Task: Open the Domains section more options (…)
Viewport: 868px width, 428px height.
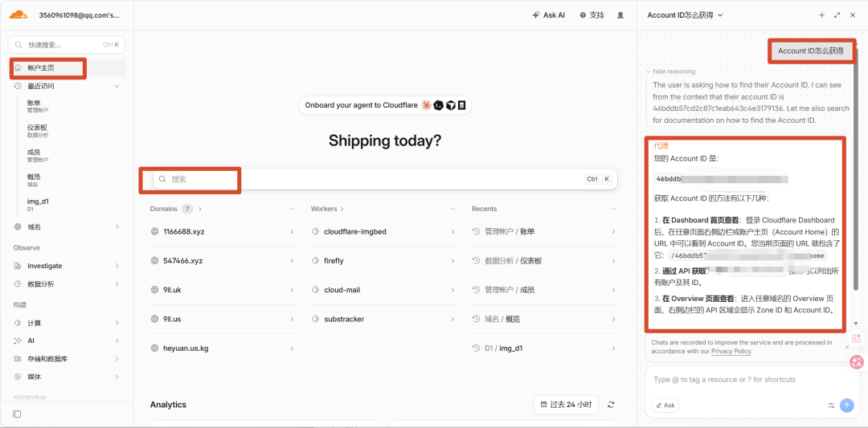Action: click(292, 209)
